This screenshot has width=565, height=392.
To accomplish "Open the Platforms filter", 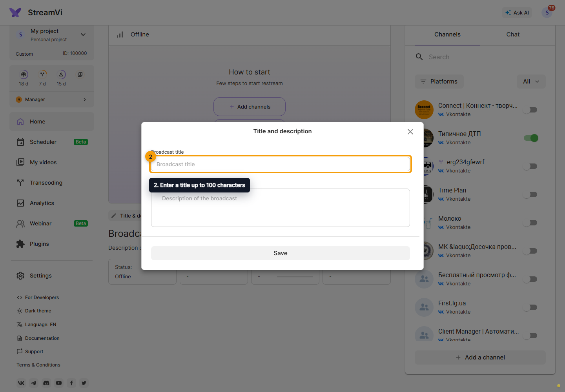I will click(x=439, y=82).
